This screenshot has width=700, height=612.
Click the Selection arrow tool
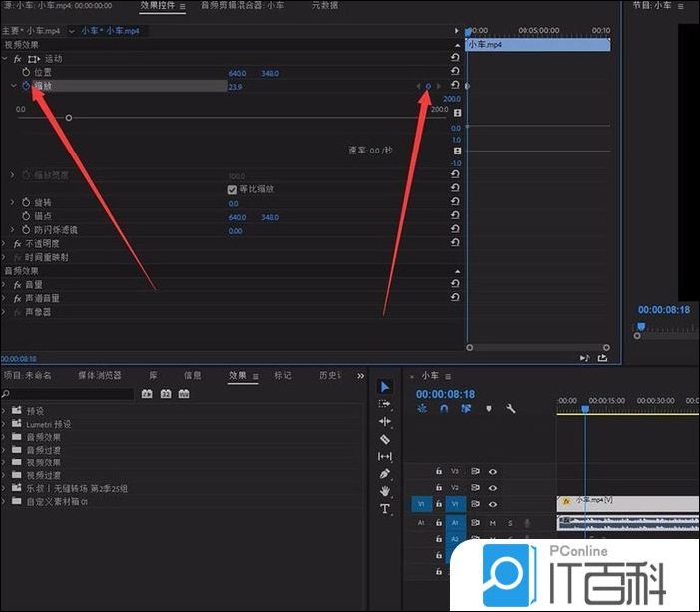tap(385, 387)
